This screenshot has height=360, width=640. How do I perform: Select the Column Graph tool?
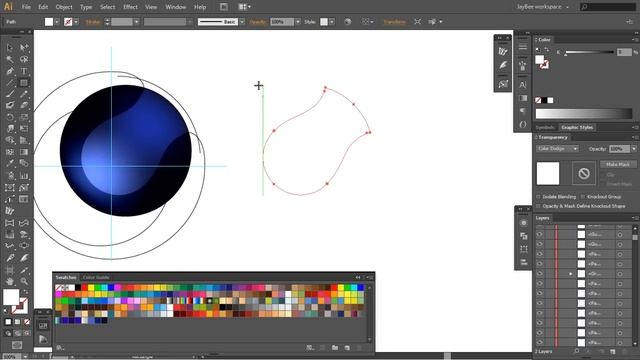[x=24, y=176]
